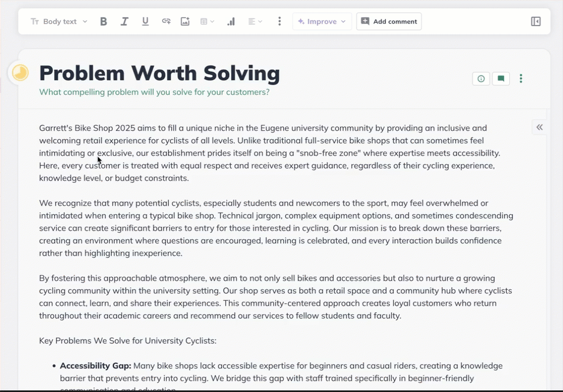
Task: Open the section info icon
Action: [481, 78]
